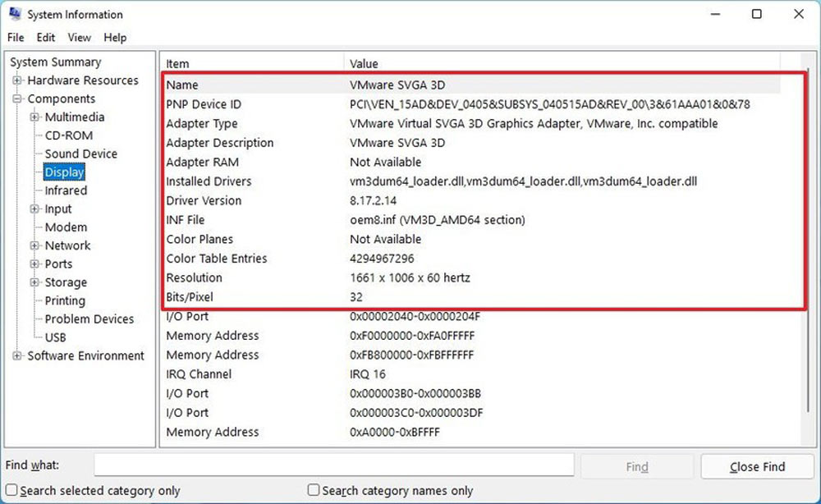Image resolution: width=821 pixels, height=504 pixels.
Task: Select the Components tree item
Action: [x=62, y=99]
